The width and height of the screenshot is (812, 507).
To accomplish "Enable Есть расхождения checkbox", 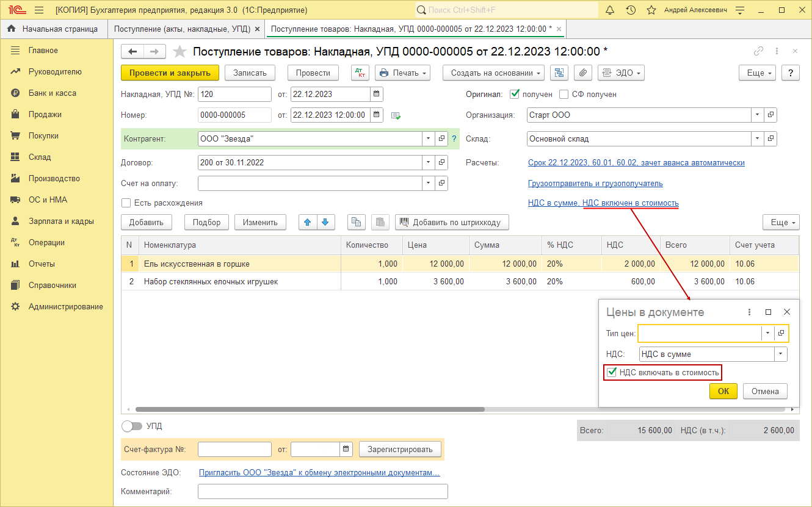I will [x=126, y=203].
